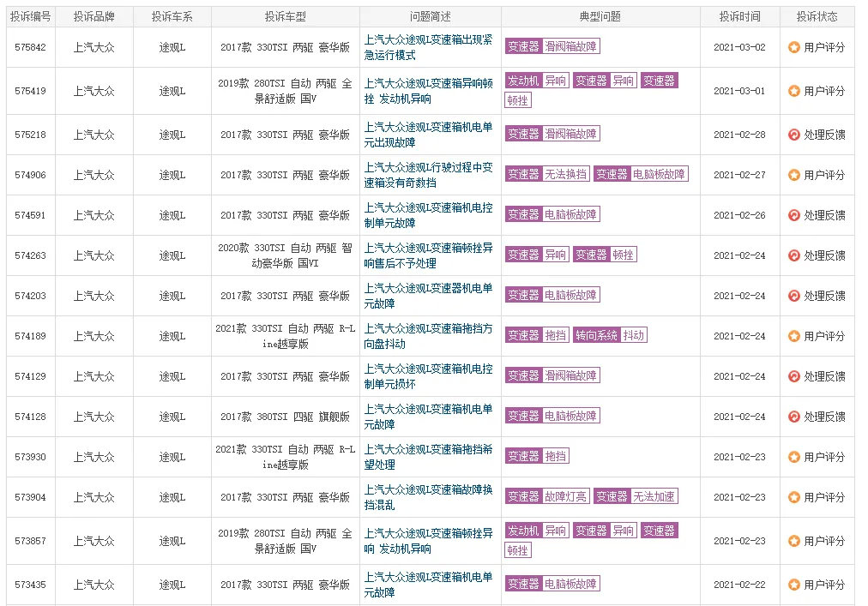The image size is (868, 606).
Task: Click the red feedback icon for complaint 574128
Action: tap(793, 417)
